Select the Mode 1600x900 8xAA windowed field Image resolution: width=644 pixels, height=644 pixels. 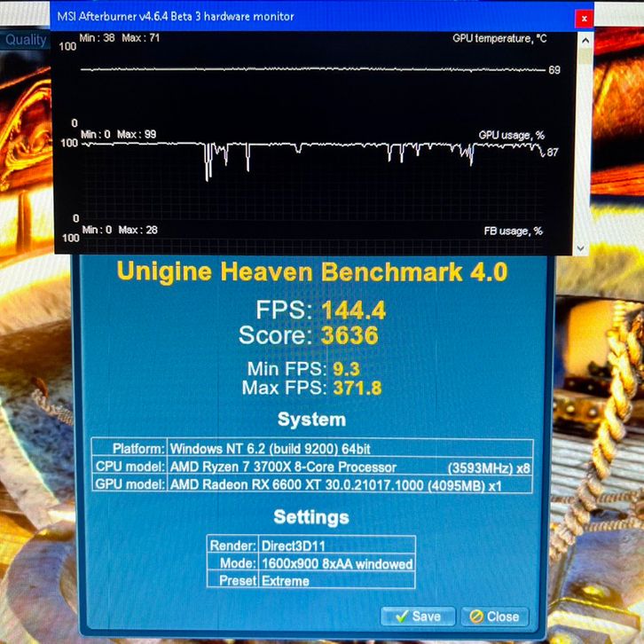click(335, 563)
